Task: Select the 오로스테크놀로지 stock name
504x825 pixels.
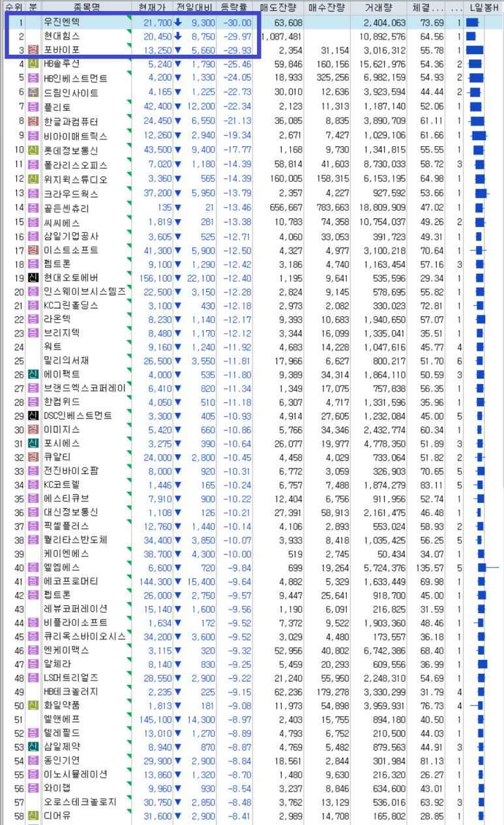Action: [80, 802]
